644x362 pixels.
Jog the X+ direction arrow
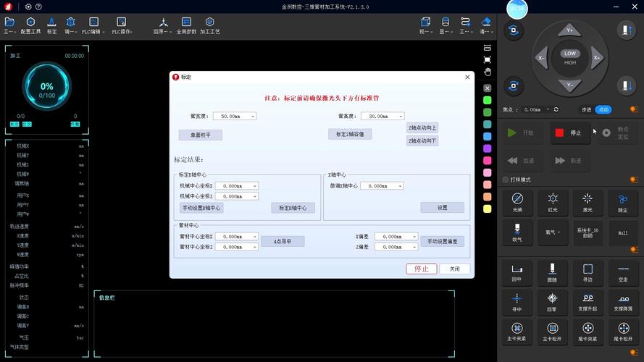coord(597,58)
